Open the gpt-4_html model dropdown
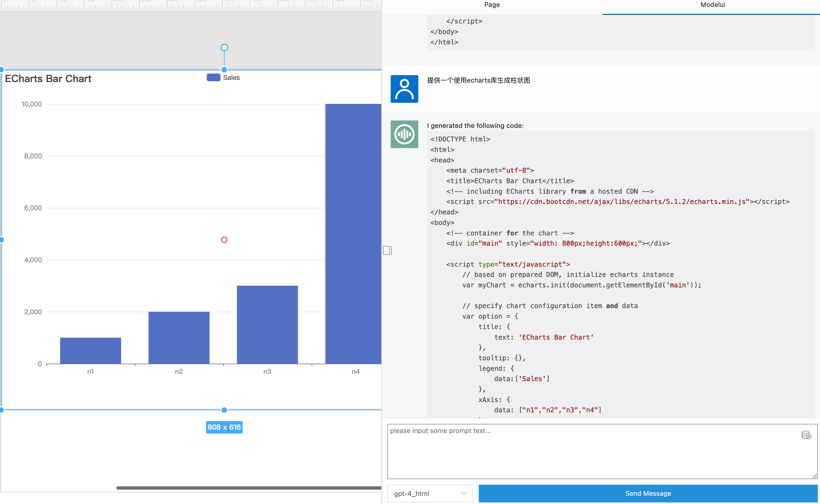Viewport: 820px width, 504px height. 430,493
